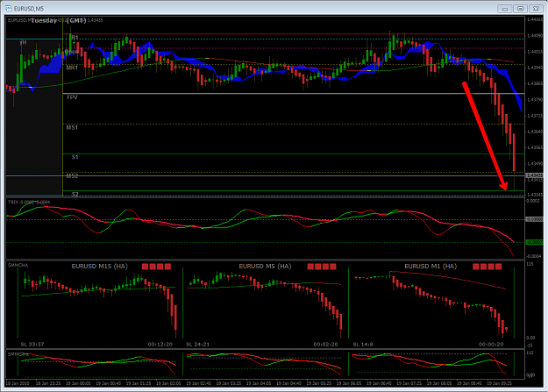Image resolution: width=548 pixels, height=392 pixels.
Task: Click the 19 Jan 09:25 time label
Action: [500, 383]
